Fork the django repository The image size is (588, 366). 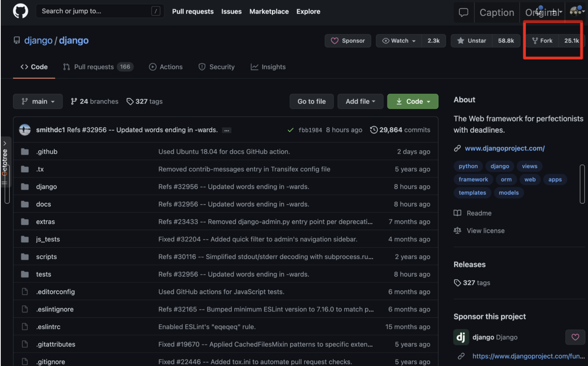click(542, 41)
